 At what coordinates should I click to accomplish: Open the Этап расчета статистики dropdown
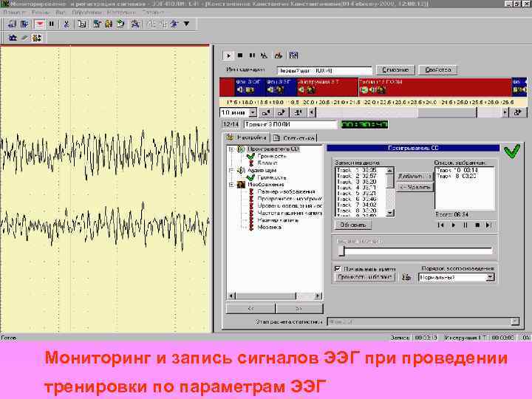515,321
